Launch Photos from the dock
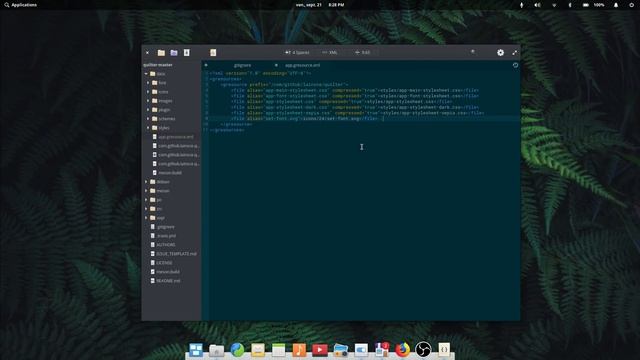Image resolution: width=640 pixels, height=360 pixels. [340, 350]
